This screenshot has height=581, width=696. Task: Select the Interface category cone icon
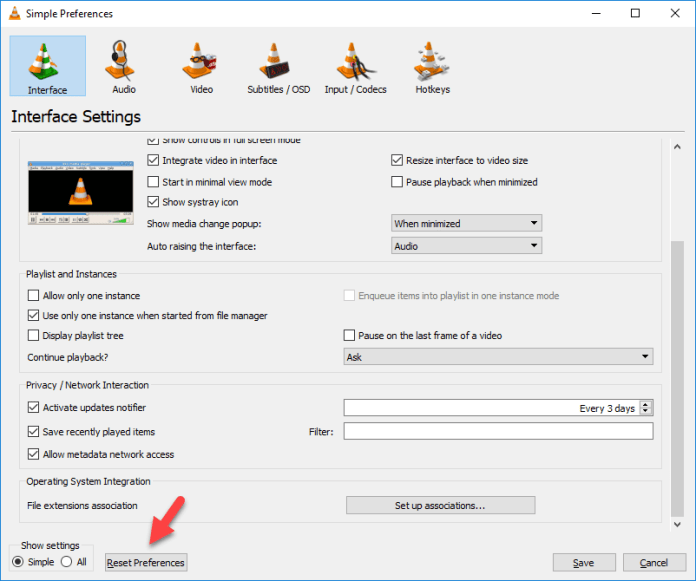tap(48, 61)
